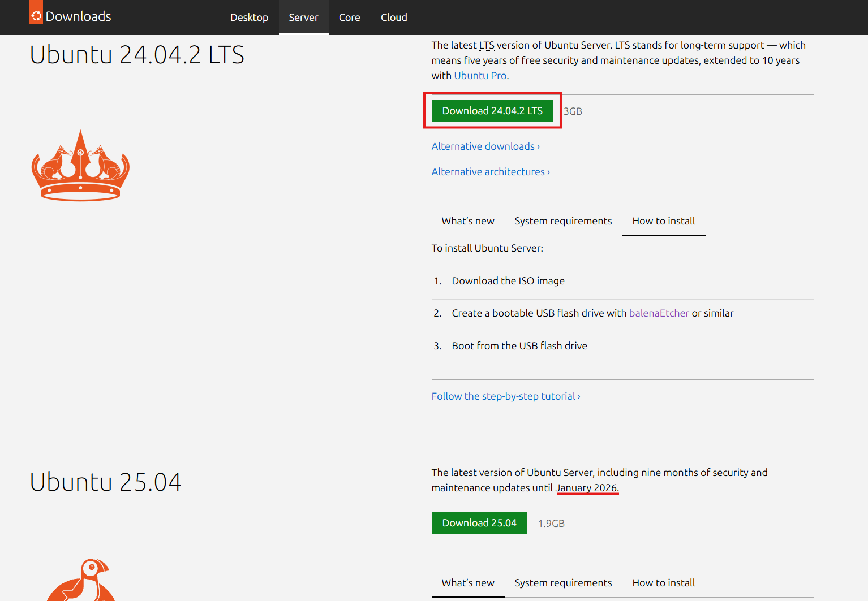Follow the step-by-step tutorial link
The height and width of the screenshot is (601, 868).
coord(504,396)
